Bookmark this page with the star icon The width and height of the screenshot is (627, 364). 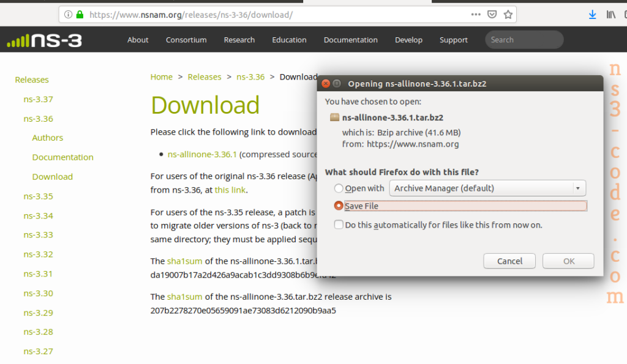pyautogui.click(x=508, y=15)
